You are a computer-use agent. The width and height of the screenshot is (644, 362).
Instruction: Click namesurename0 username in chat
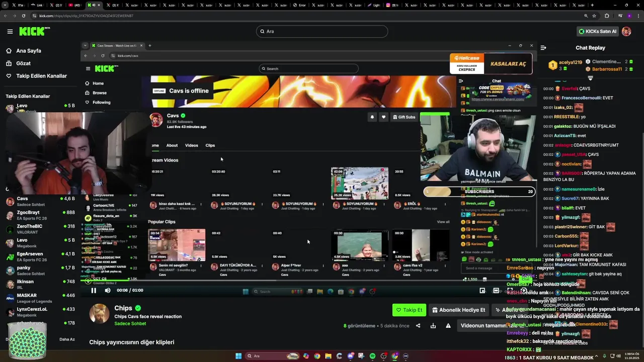(x=578, y=189)
